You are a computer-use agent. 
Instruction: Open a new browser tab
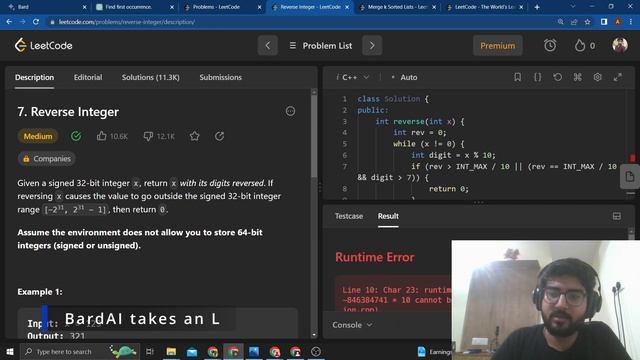click(x=537, y=7)
